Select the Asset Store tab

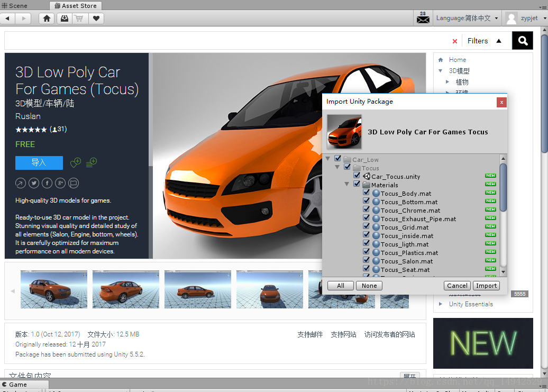[76, 6]
